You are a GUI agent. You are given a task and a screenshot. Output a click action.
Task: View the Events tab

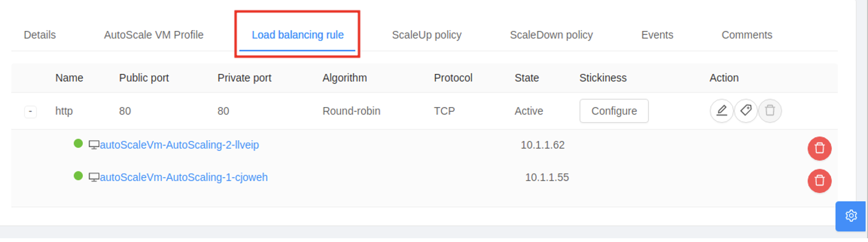pos(657,35)
